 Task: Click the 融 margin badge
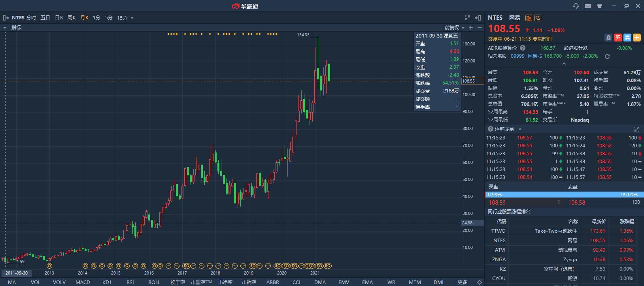click(x=529, y=18)
